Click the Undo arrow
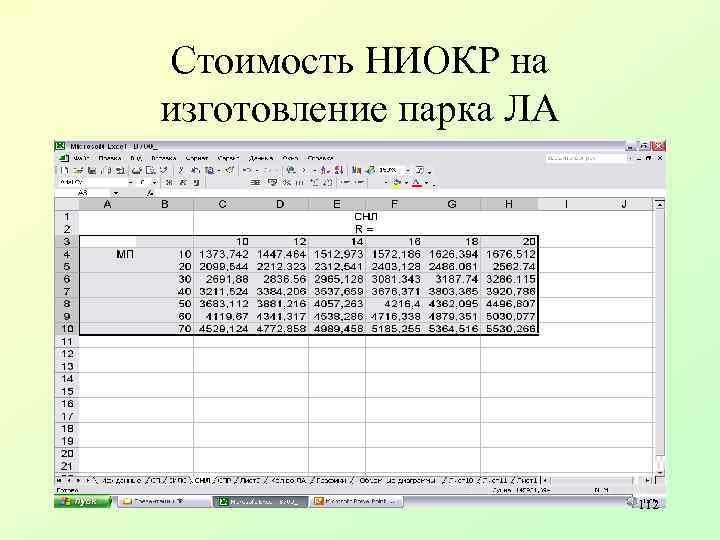Image resolution: width=720 pixels, height=540 pixels. (x=247, y=170)
